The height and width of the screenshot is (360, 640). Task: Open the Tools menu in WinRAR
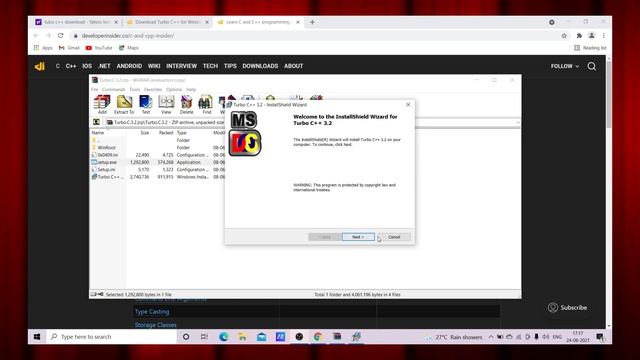135,89
